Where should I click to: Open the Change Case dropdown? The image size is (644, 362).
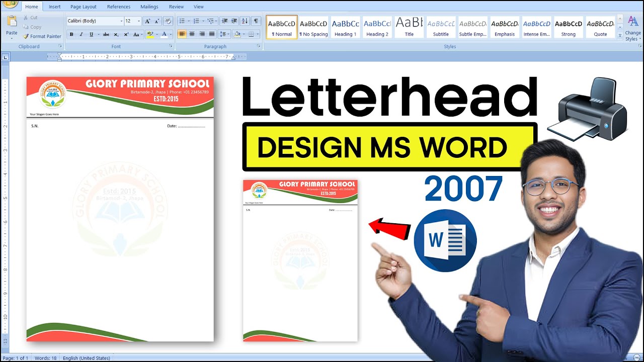click(x=137, y=34)
